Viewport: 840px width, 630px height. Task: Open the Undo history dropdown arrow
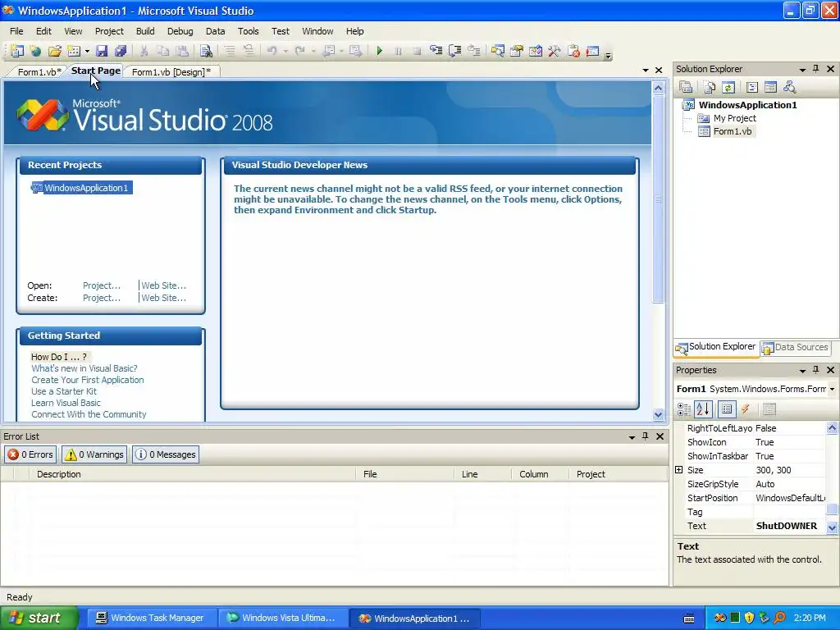coord(285,52)
